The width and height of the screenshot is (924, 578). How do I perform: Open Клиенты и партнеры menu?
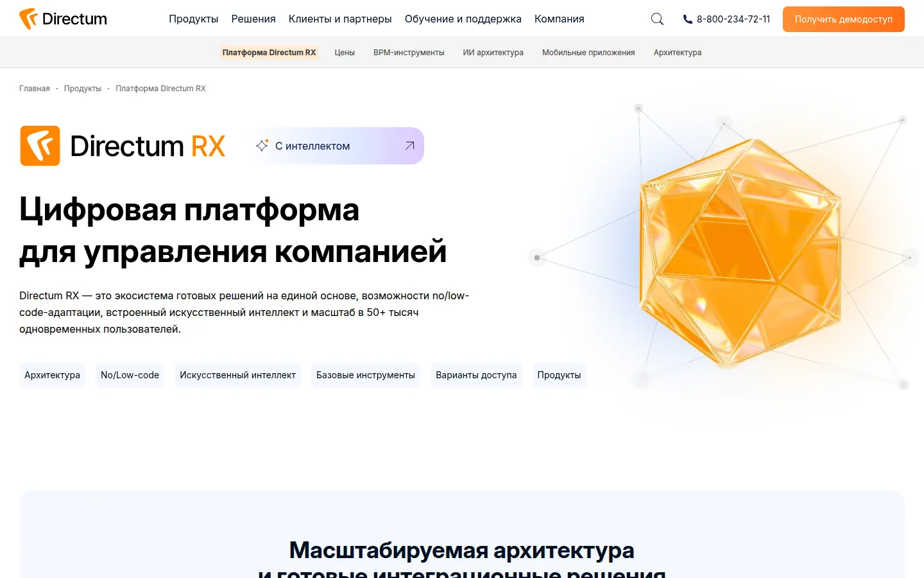click(x=340, y=19)
